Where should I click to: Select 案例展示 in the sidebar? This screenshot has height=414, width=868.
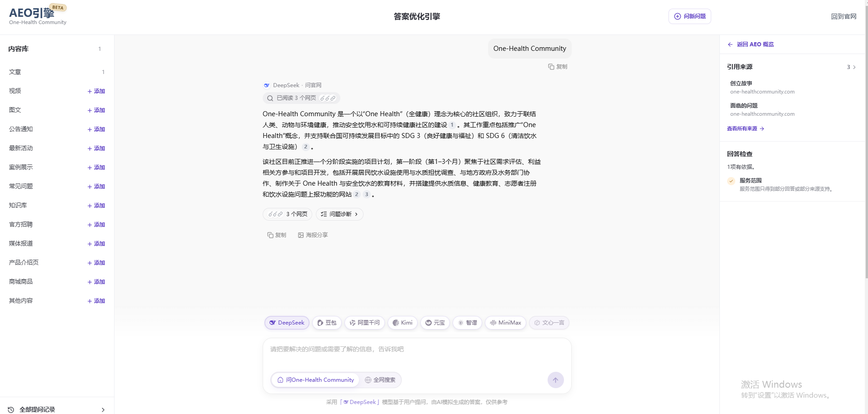coord(21,168)
